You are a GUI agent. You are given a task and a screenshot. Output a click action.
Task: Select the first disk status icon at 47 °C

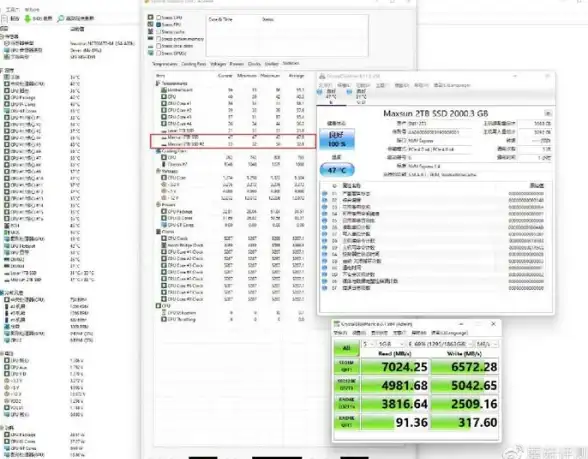[x=320, y=92]
